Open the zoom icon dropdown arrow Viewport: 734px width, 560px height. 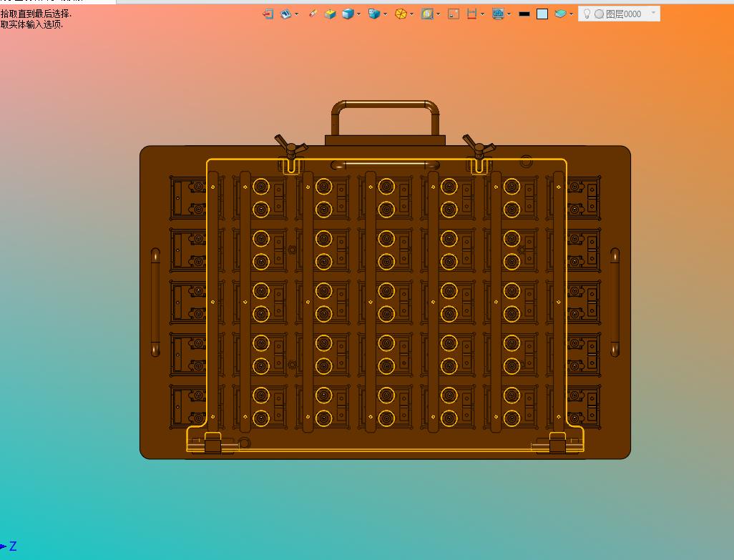point(438,14)
